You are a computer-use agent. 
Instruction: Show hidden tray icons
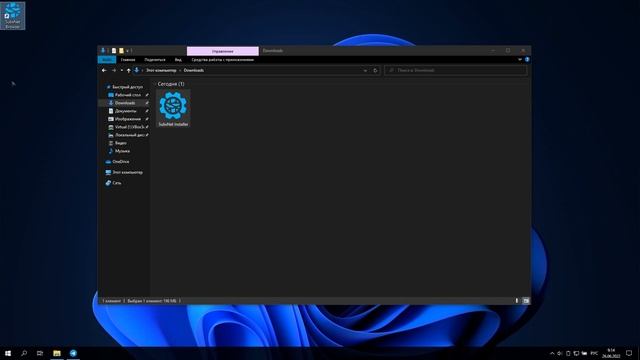coord(552,353)
